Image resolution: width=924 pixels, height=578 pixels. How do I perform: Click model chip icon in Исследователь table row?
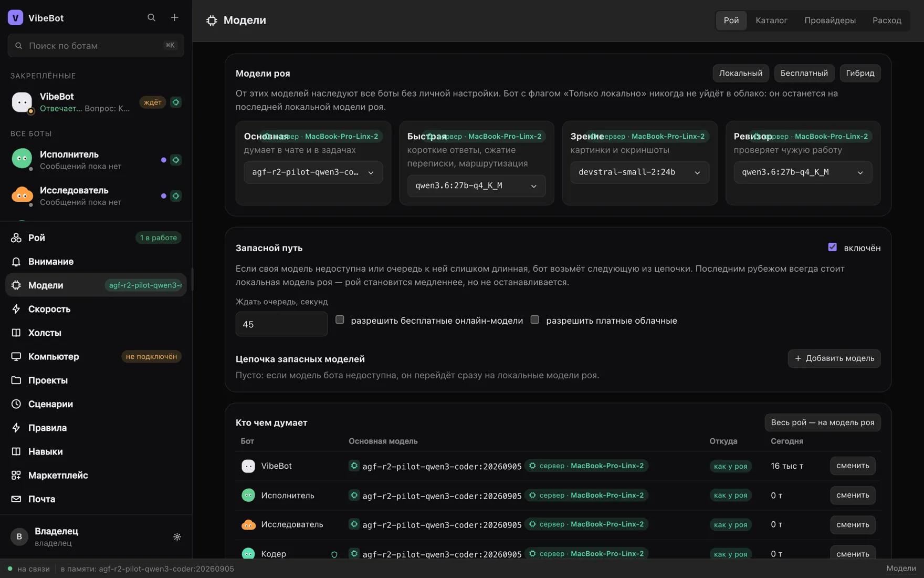pos(354,524)
